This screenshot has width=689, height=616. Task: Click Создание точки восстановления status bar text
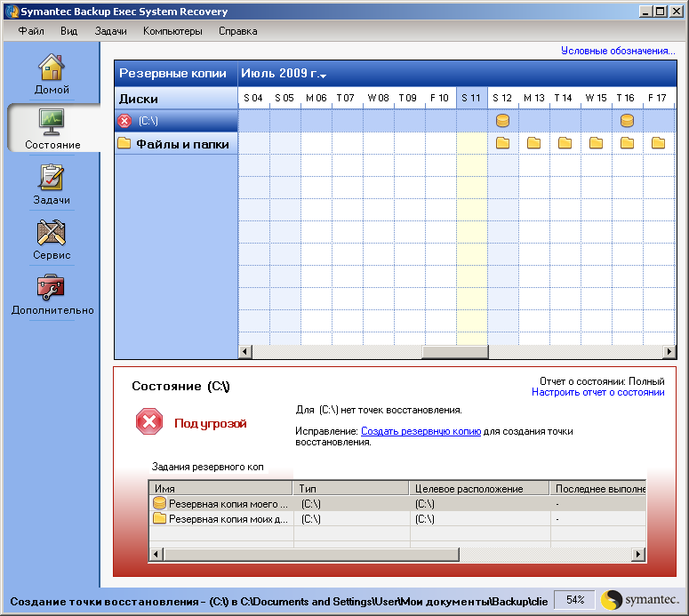pos(278,602)
